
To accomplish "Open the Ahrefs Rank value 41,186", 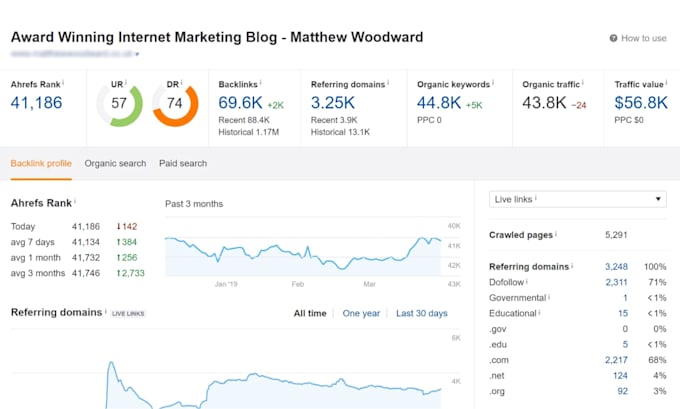I will (36, 103).
